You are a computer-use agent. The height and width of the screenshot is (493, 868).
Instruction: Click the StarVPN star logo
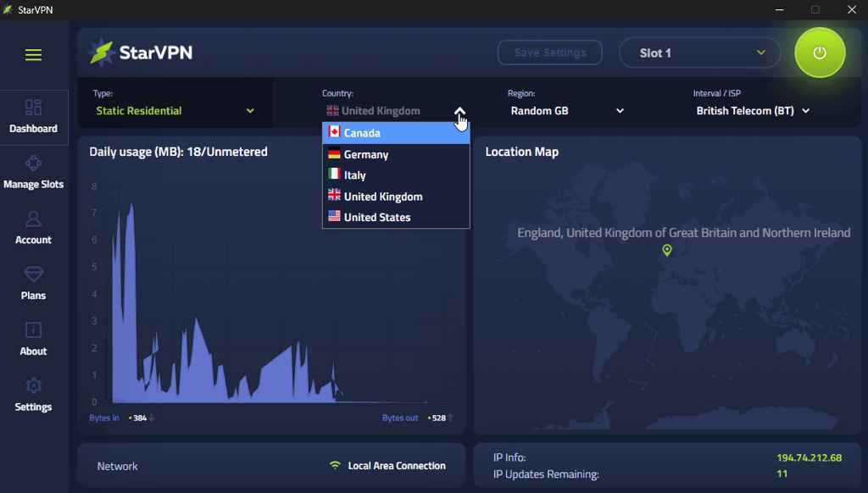point(102,53)
